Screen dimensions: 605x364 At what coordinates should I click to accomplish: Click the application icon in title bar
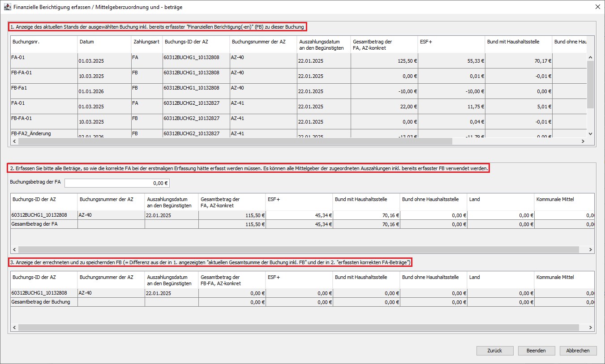[x=7, y=7]
